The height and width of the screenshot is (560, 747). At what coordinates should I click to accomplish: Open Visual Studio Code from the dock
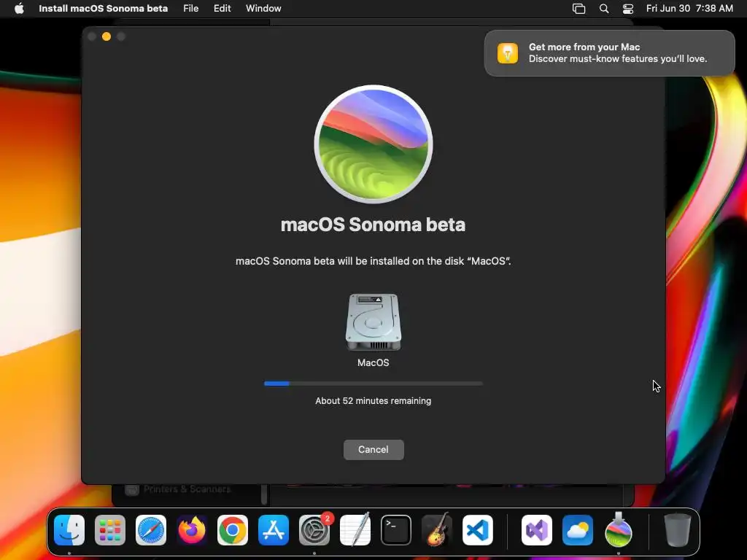(x=478, y=530)
